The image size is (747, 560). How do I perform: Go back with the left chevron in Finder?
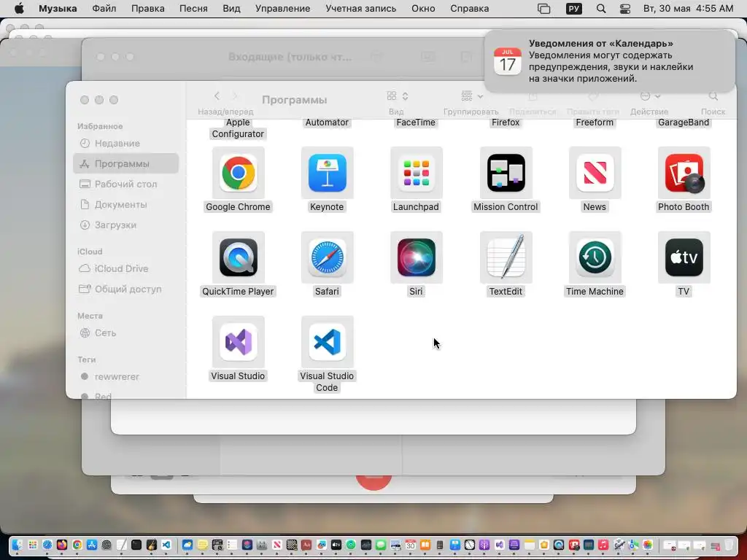click(217, 96)
